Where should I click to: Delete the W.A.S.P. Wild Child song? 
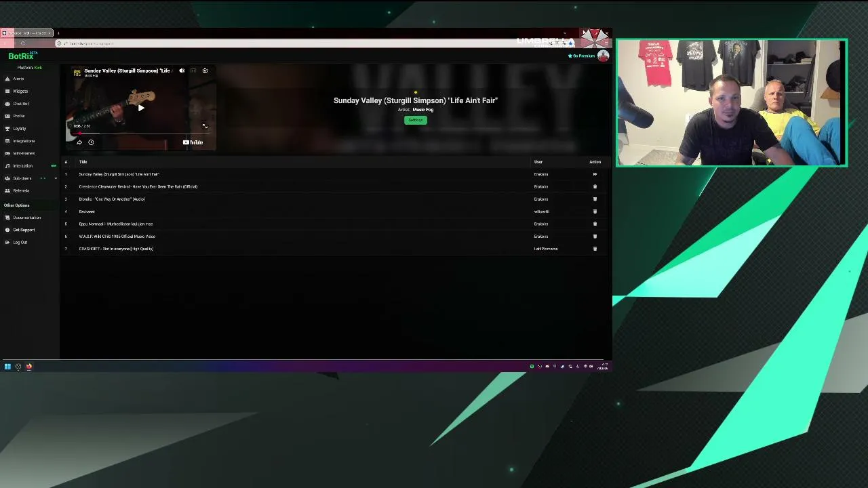[595, 237]
